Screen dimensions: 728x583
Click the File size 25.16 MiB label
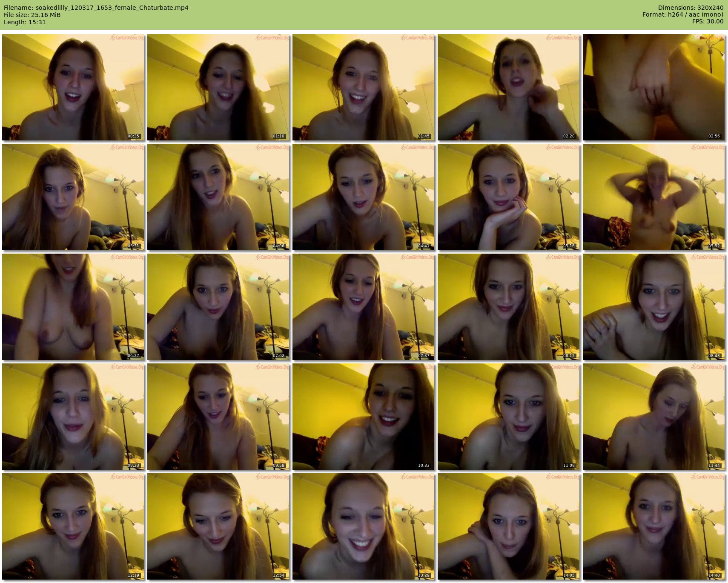click(32, 15)
